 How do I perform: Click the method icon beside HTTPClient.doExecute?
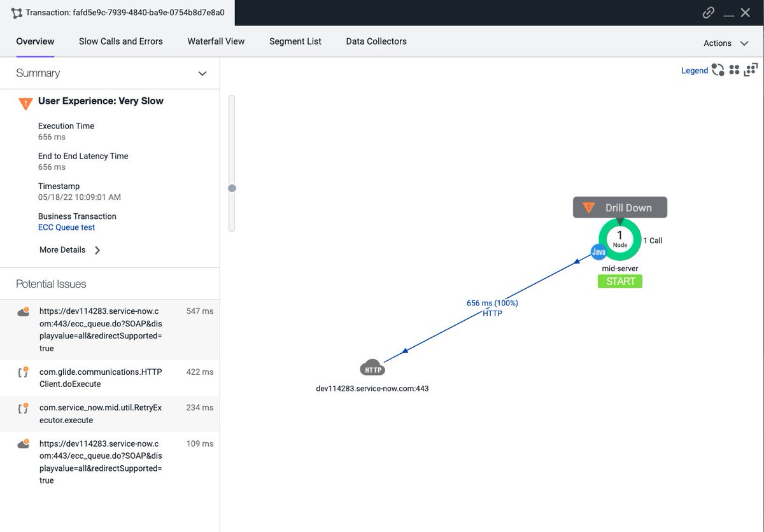click(24, 373)
